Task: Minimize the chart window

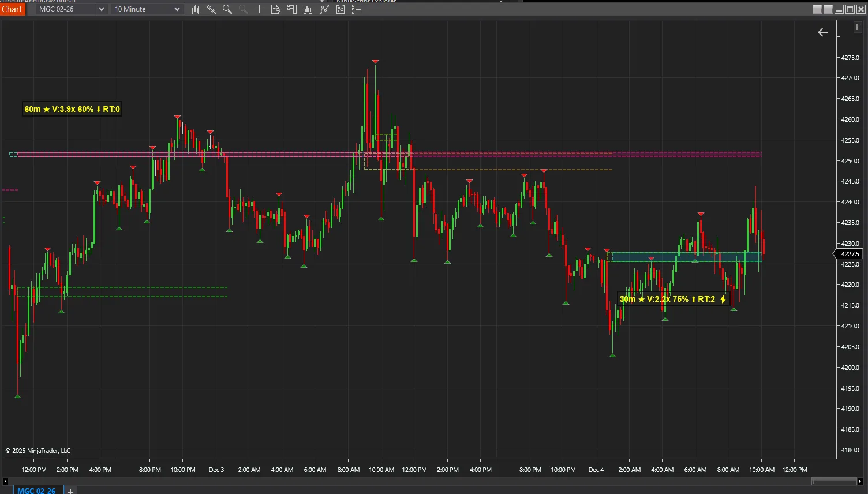Action: click(839, 9)
